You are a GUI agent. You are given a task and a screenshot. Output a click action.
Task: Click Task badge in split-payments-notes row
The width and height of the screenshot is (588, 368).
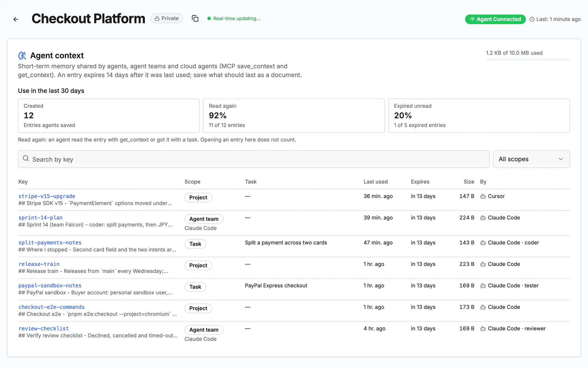(x=195, y=244)
